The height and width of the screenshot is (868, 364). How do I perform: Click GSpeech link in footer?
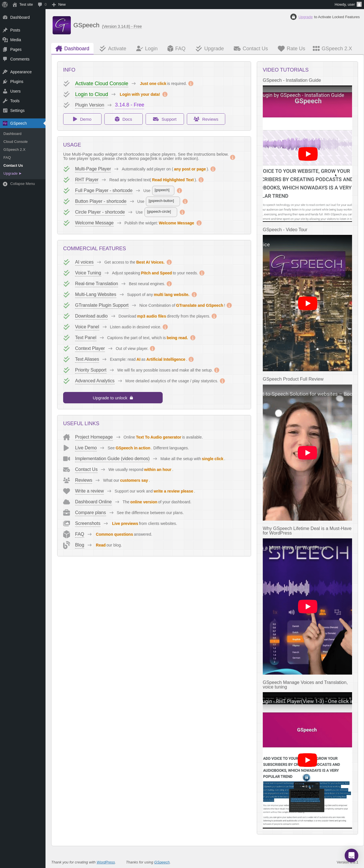(162, 862)
